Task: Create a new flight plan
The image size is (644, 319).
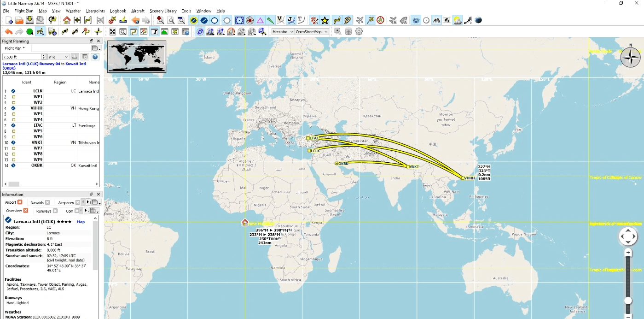Action: pyautogui.click(x=8, y=20)
